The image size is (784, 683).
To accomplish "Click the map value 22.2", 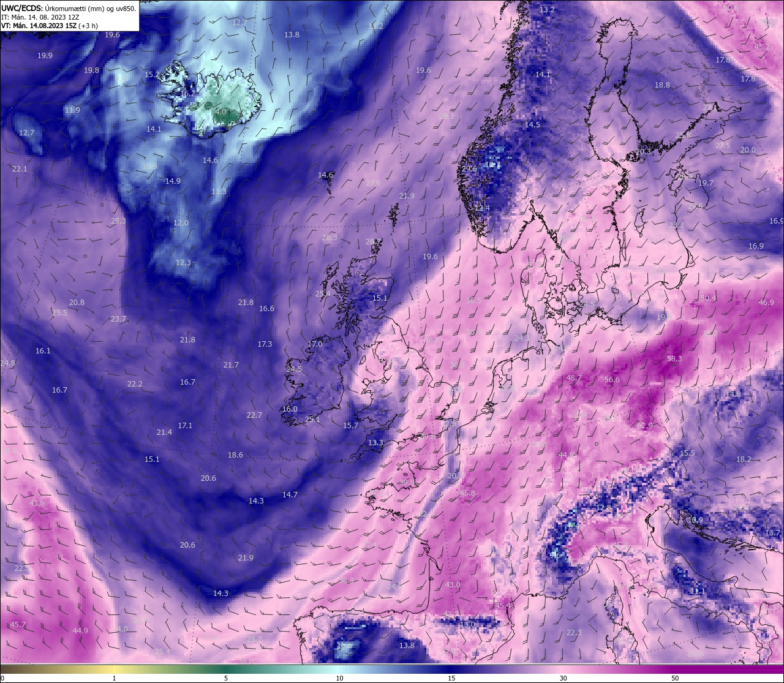I will click(135, 384).
